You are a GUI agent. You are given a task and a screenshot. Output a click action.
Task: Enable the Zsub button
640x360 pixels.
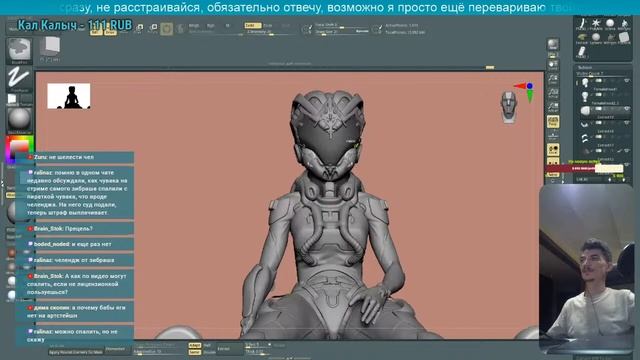[x=268, y=25]
